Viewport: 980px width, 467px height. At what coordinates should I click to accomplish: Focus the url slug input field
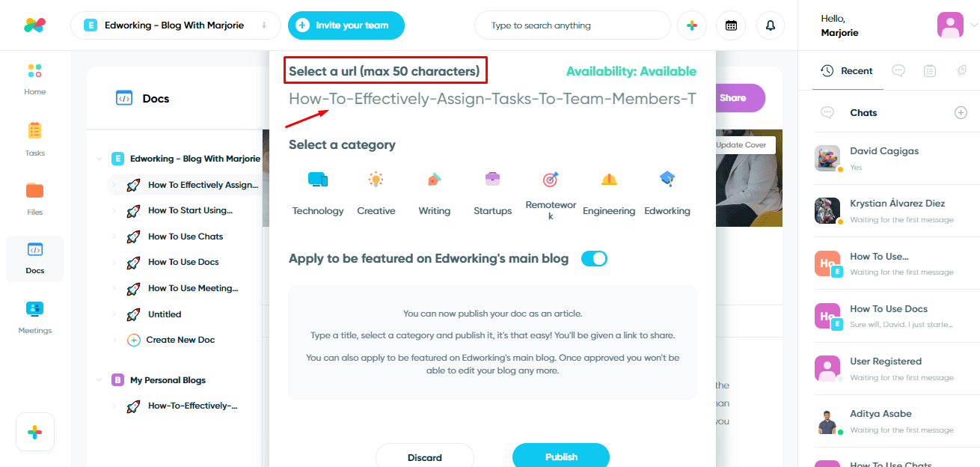[492, 99]
